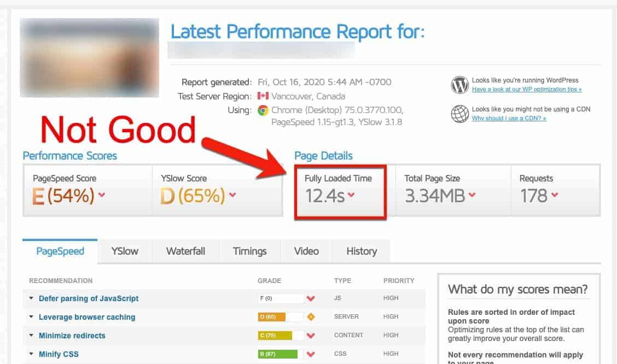Image resolution: width=617 pixels, height=364 pixels.
Task: Click the Canada flag icon
Action: coord(263,96)
